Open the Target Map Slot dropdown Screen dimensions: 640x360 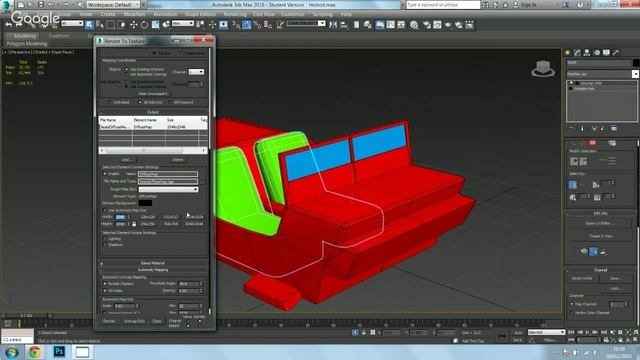point(168,189)
